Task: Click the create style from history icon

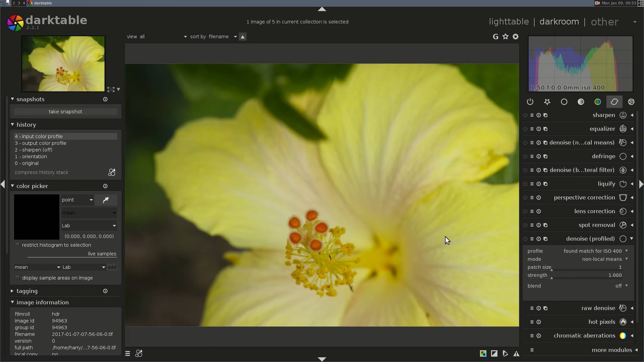Action: coord(112,172)
